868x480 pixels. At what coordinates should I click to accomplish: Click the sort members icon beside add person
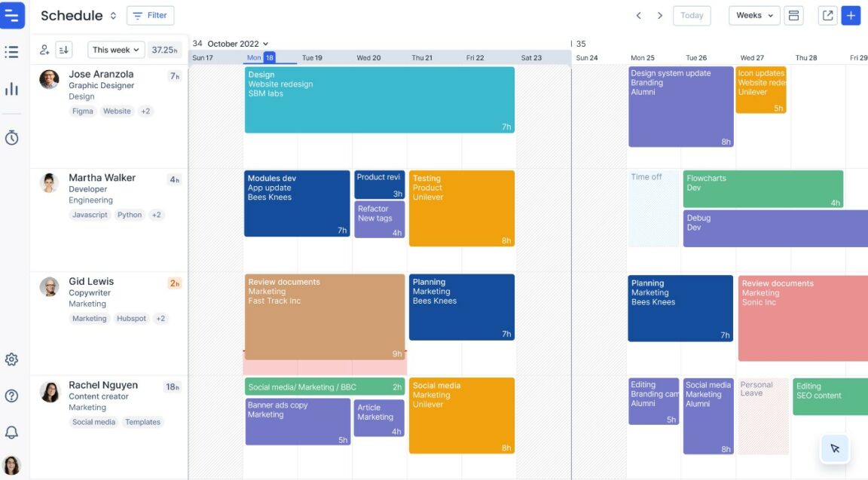63,49
